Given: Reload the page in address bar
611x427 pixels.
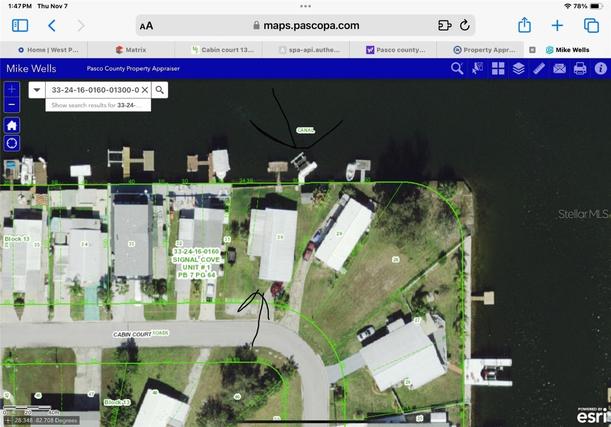Looking at the screenshot, I should [464, 25].
